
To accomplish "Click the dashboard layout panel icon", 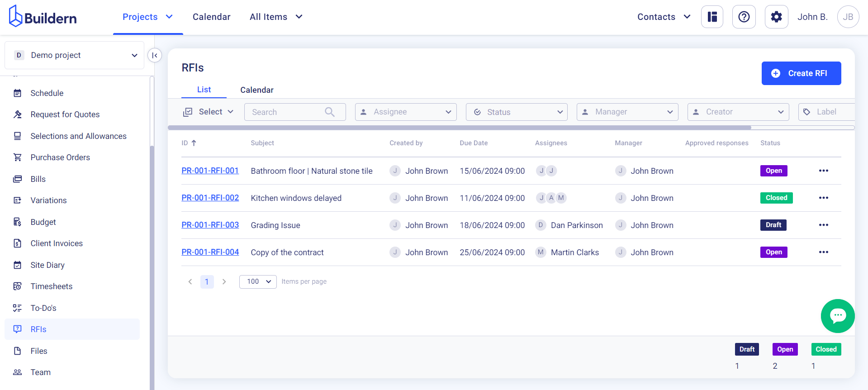I will coord(712,17).
